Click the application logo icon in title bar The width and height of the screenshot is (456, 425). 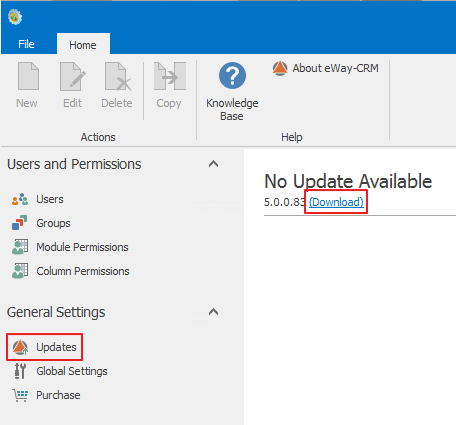click(x=15, y=17)
